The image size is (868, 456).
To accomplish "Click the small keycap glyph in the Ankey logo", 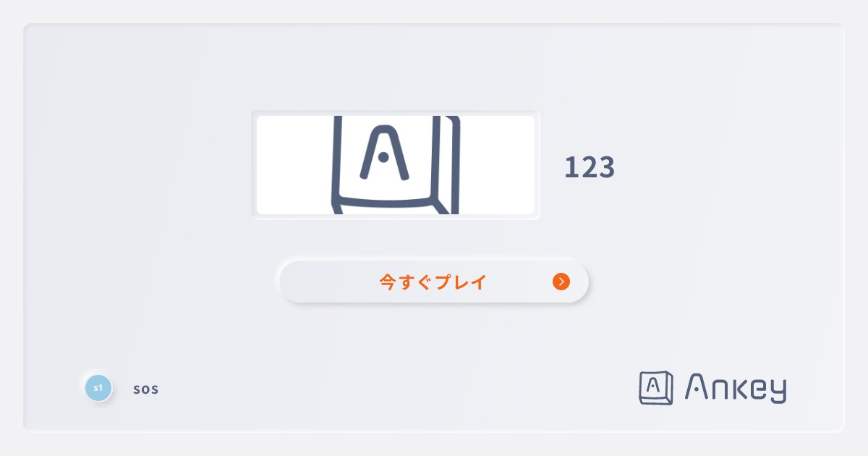I will (655, 388).
